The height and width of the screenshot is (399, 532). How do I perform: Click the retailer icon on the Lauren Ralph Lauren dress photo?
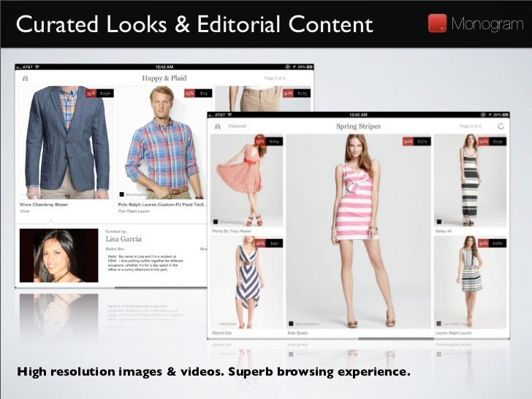438,324
